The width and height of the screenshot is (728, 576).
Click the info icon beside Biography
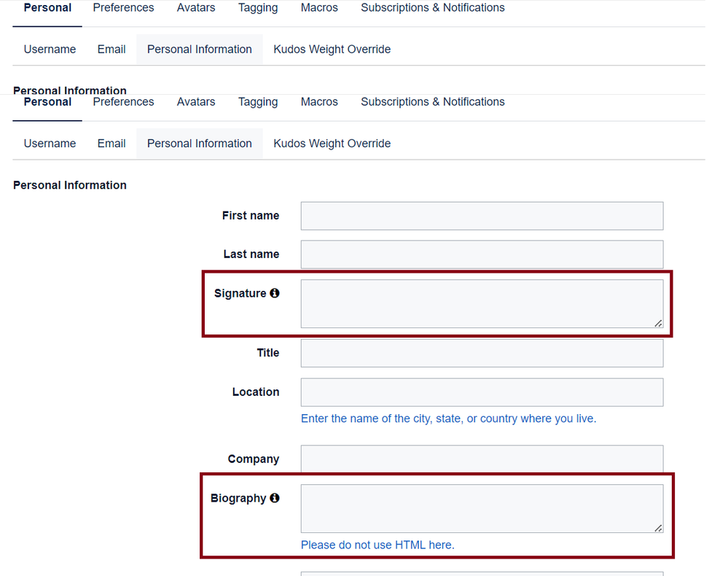pos(275,498)
